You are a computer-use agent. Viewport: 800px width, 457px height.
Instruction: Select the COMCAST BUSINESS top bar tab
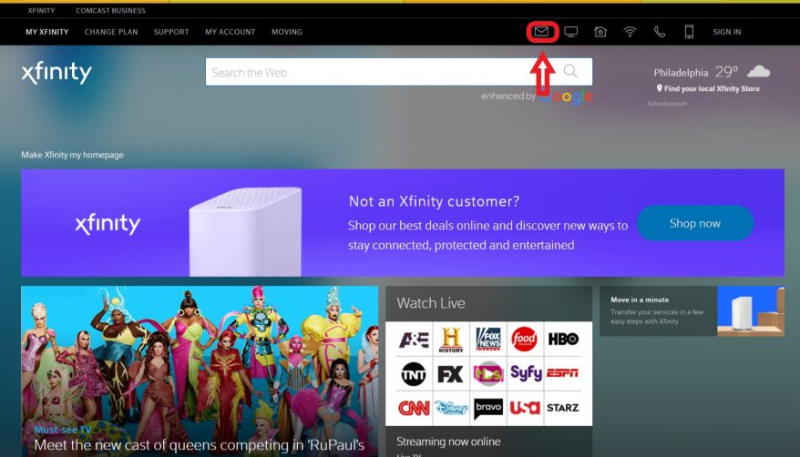[110, 10]
